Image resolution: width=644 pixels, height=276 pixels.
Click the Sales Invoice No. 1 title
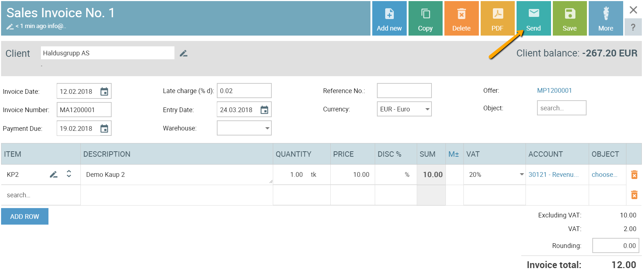click(x=61, y=13)
